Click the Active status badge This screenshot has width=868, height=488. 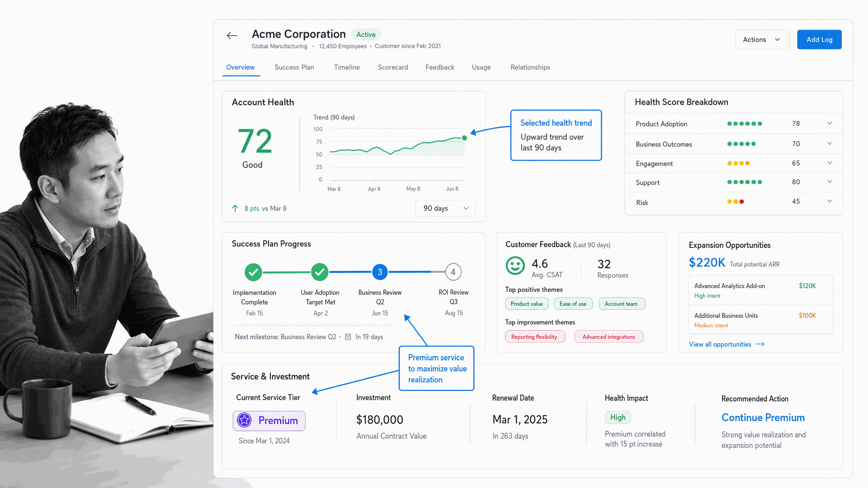click(366, 35)
